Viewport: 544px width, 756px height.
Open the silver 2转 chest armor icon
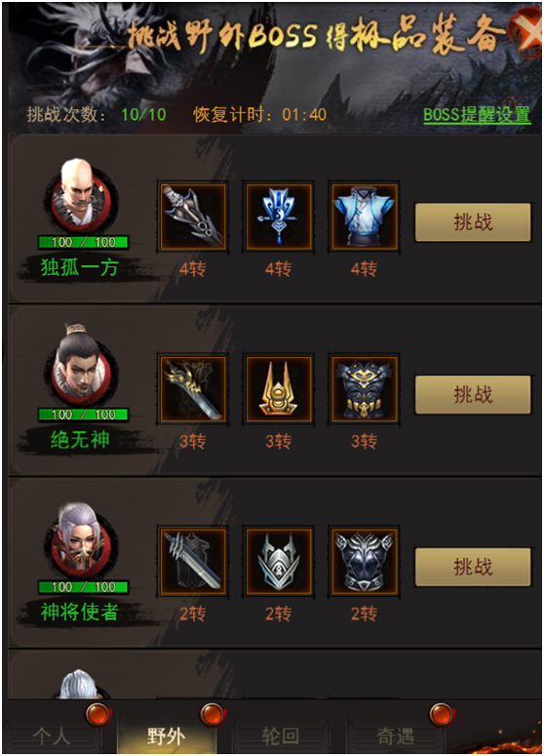(365, 562)
